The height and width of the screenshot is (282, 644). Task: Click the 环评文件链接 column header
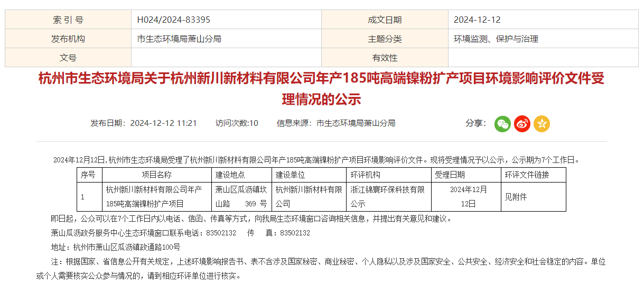click(x=527, y=175)
